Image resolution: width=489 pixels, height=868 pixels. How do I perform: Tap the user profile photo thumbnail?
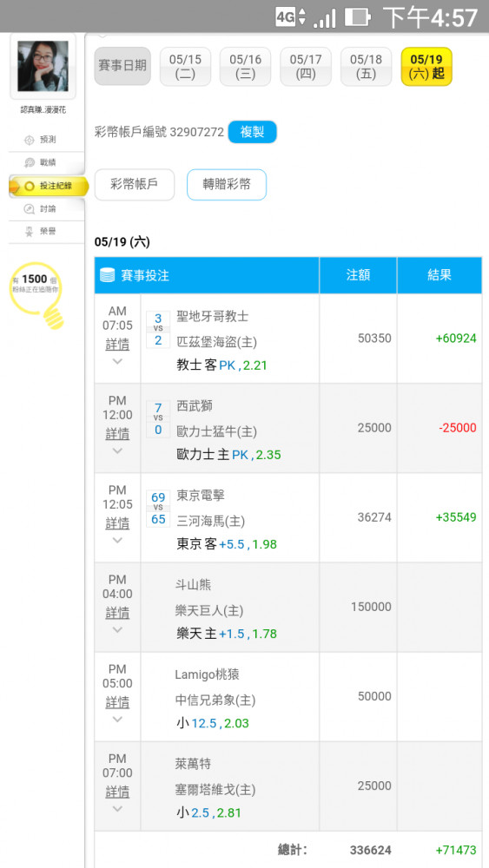pyautogui.click(x=43, y=66)
